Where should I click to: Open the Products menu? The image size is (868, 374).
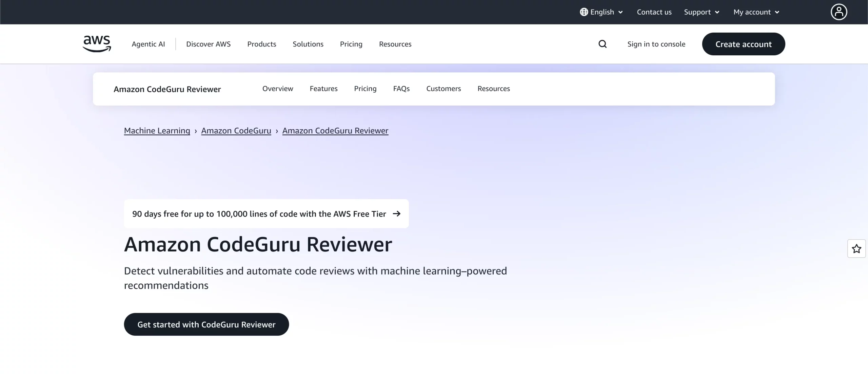pyautogui.click(x=262, y=44)
